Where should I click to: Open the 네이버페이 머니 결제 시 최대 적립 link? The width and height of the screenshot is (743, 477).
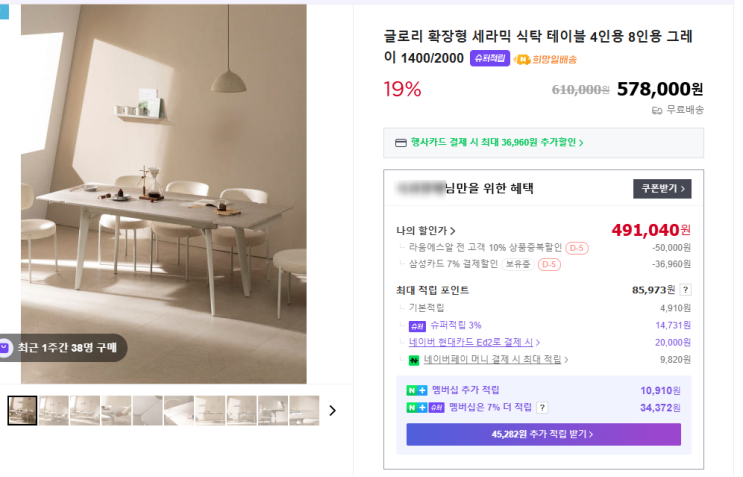[496, 359]
